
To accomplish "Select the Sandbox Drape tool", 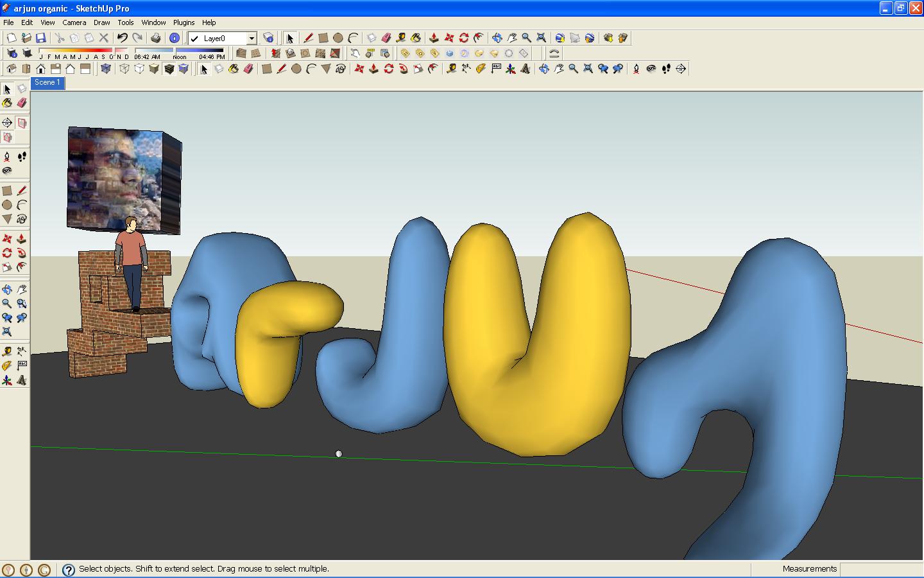I will point(305,53).
